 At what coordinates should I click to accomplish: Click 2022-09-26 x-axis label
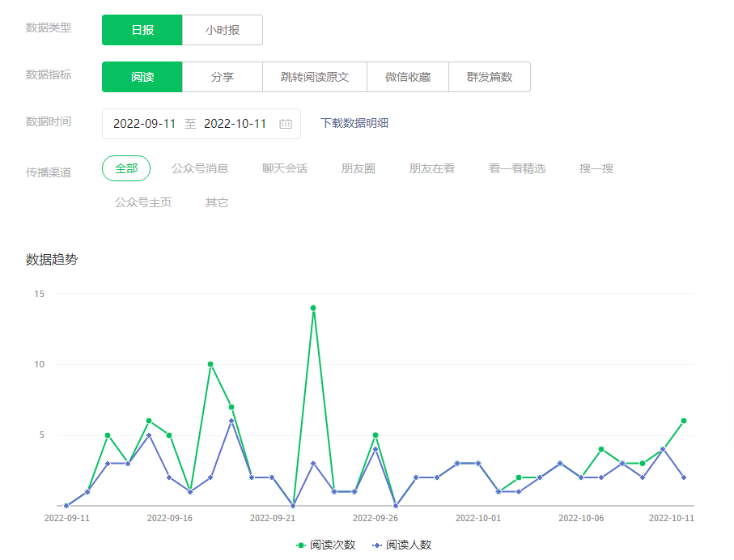(375, 519)
